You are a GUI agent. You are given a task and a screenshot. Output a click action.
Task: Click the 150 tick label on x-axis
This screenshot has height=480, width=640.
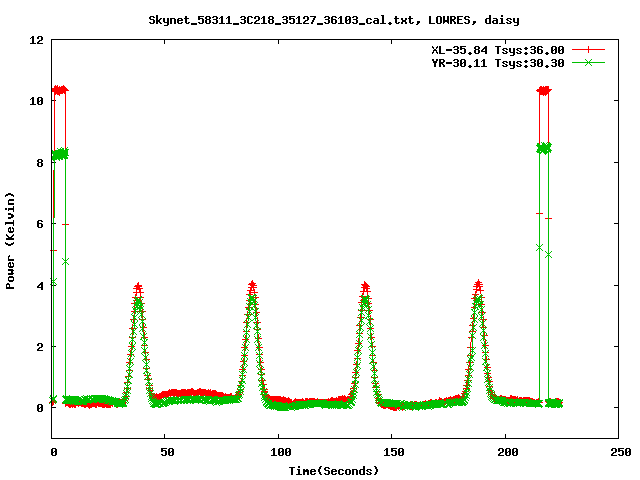[392, 453]
